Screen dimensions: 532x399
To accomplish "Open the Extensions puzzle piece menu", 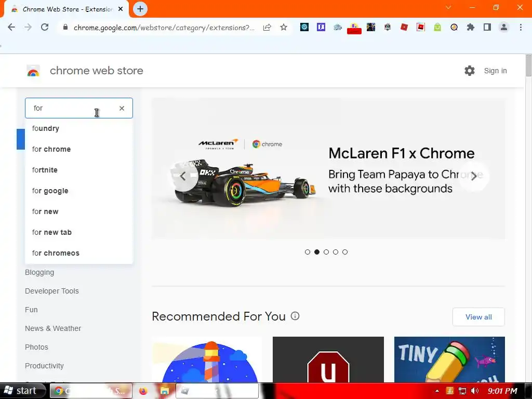I will click(471, 27).
